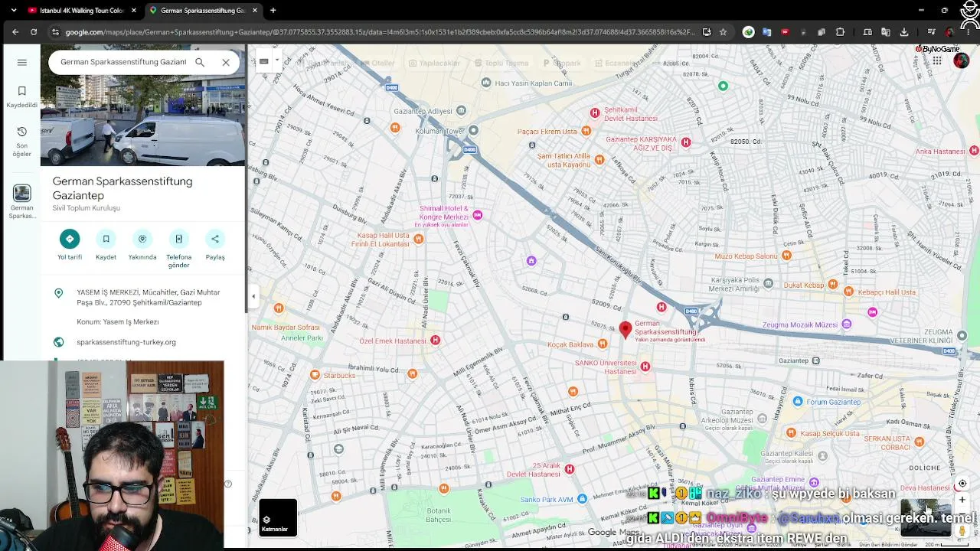
Task: Select the Mutlu Kebap Salonu marker
Action: click(x=786, y=256)
